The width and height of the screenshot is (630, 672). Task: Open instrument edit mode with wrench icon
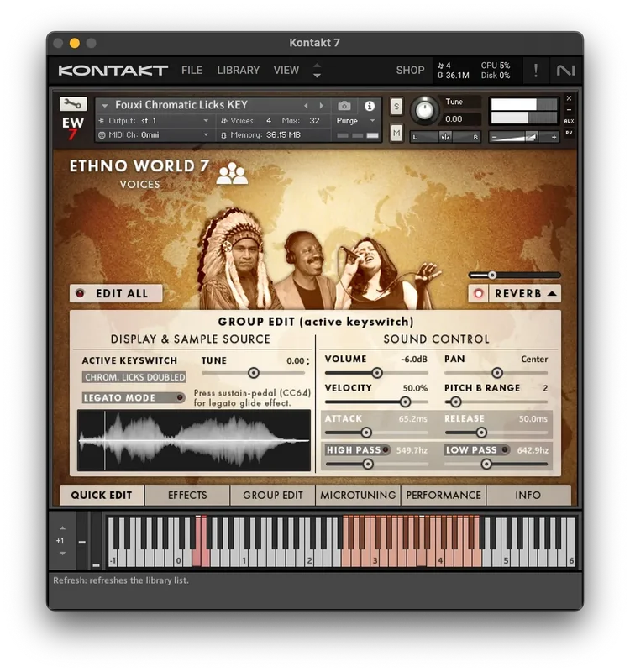point(73,103)
